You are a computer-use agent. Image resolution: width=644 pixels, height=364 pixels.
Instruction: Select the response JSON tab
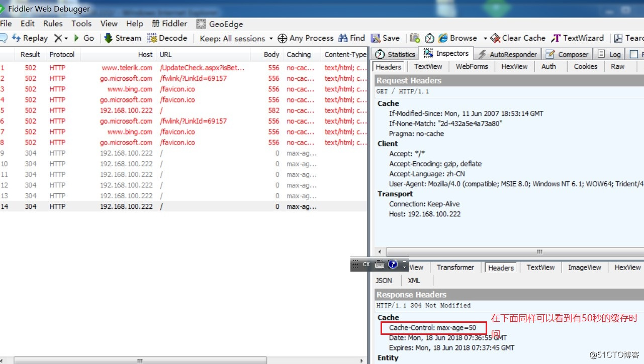pyautogui.click(x=384, y=281)
